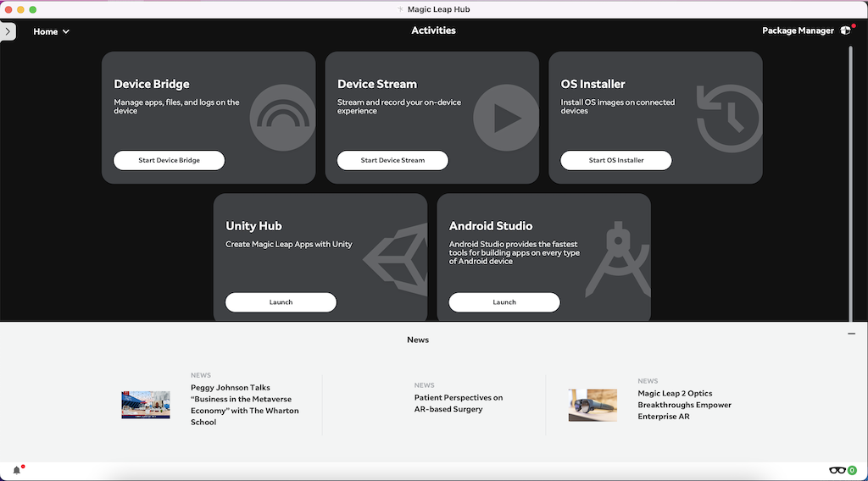Click the Android Studio compass icon
This screenshot has height=481, width=868.
click(618, 259)
